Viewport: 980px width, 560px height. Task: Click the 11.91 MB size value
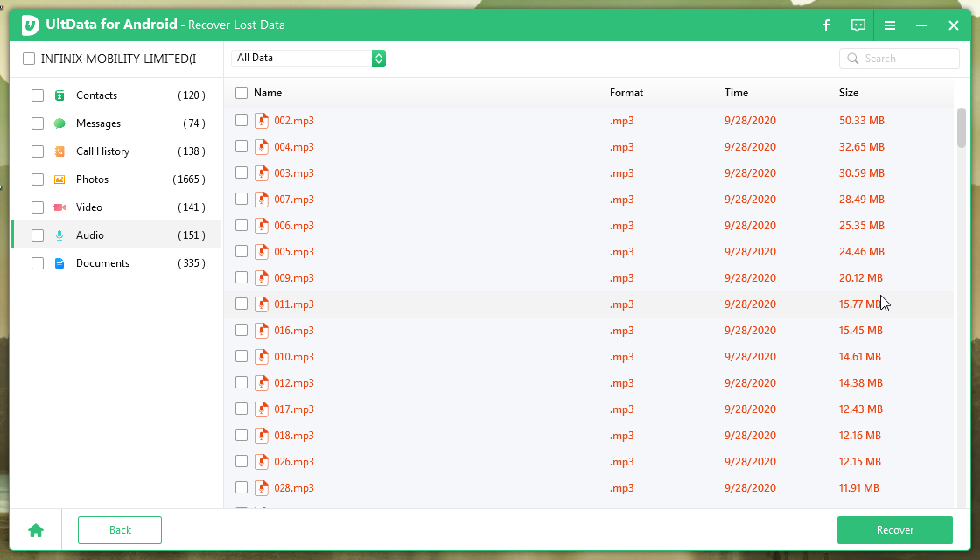(859, 488)
